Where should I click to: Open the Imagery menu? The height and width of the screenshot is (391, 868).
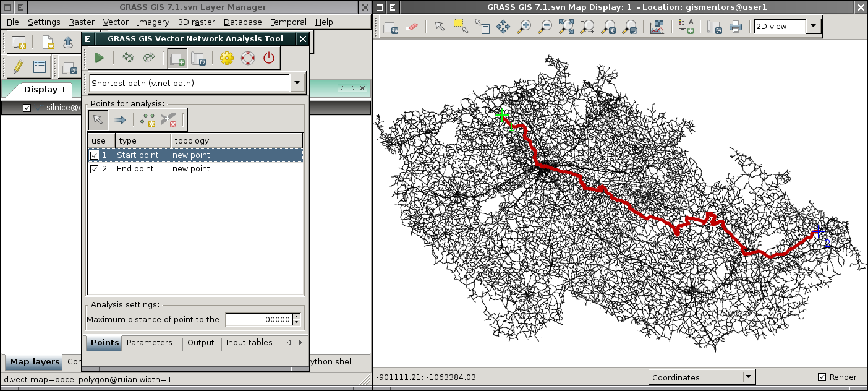tap(153, 22)
